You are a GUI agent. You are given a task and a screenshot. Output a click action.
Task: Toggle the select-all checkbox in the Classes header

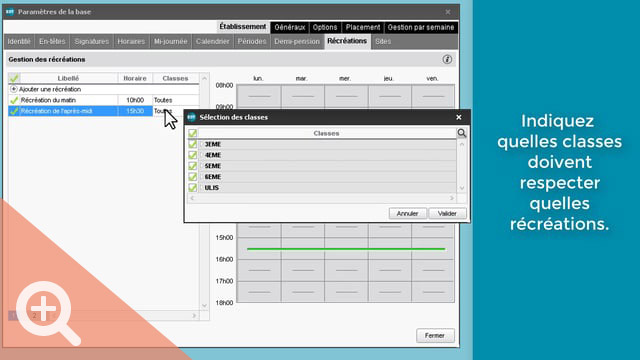click(x=193, y=133)
